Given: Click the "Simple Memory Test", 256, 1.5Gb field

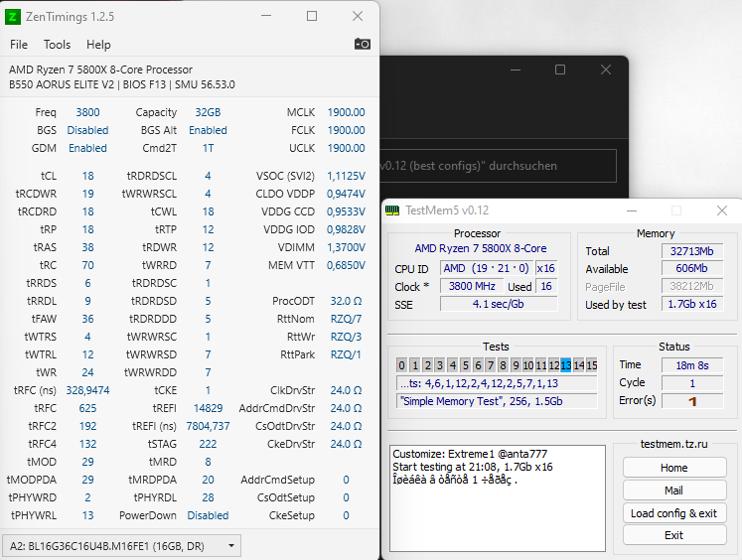Looking at the screenshot, I should click(497, 401).
